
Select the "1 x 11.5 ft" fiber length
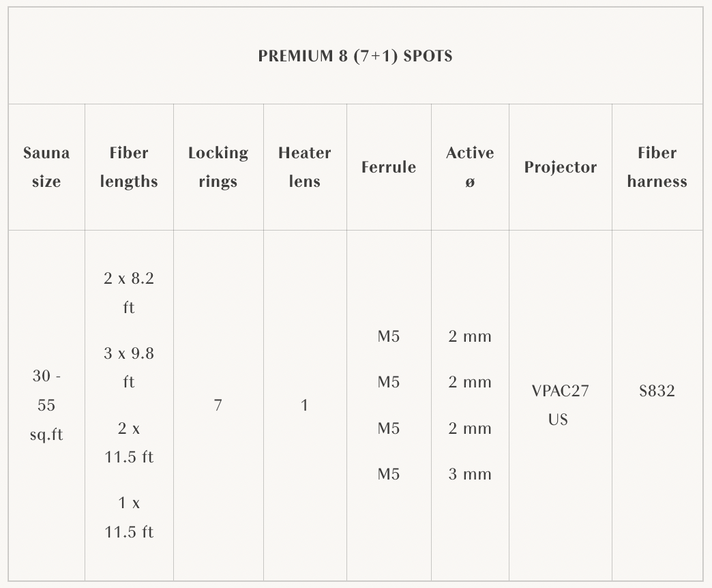(x=129, y=517)
